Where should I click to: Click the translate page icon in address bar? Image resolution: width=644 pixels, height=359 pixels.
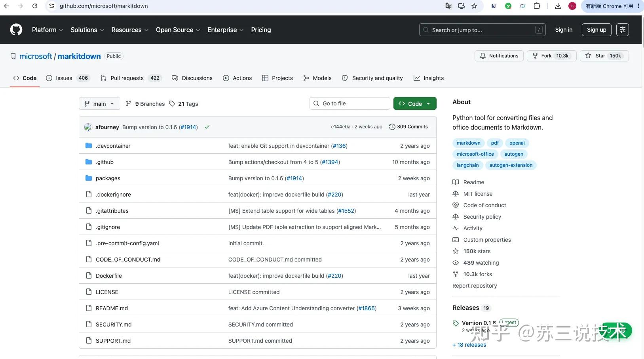coord(449,6)
